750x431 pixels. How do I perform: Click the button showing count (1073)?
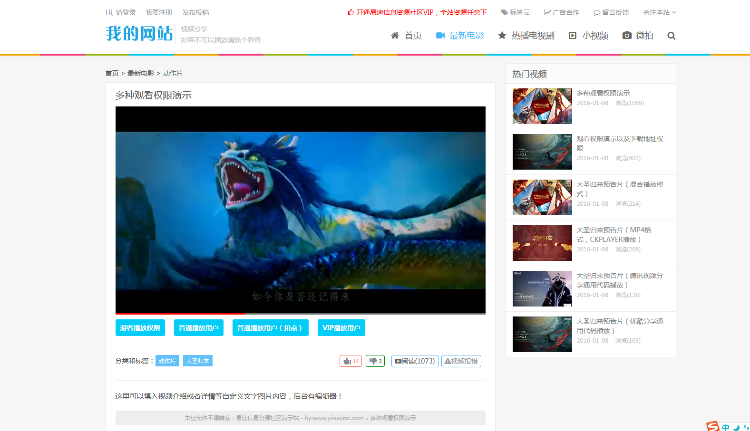point(415,361)
